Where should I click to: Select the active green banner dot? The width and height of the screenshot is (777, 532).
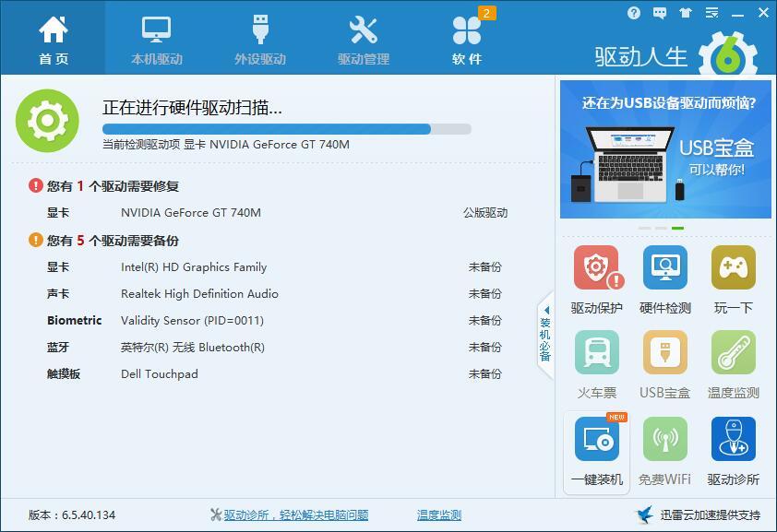pyautogui.click(x=677, y=228)
